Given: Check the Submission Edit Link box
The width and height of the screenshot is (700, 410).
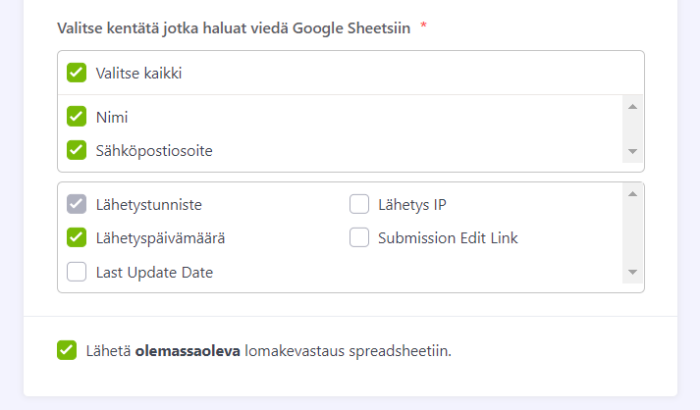Looking at the screenshot, I should click(360, 238).
